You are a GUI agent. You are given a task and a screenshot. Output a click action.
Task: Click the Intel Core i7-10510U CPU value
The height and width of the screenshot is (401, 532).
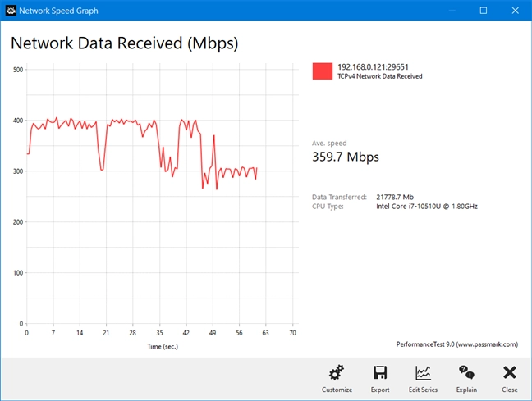[426, 207]
